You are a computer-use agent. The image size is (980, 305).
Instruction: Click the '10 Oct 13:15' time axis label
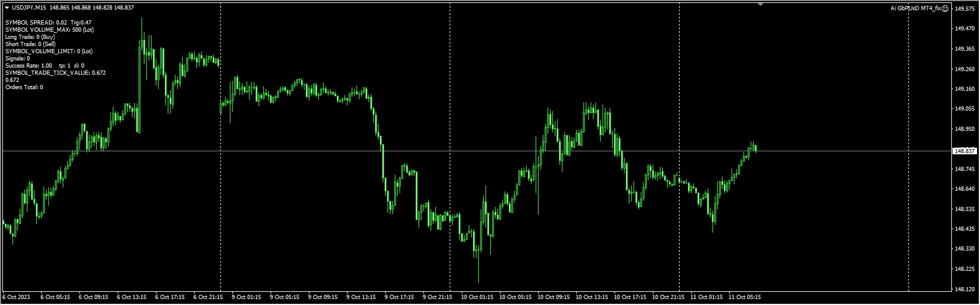(x=592, y=297)
